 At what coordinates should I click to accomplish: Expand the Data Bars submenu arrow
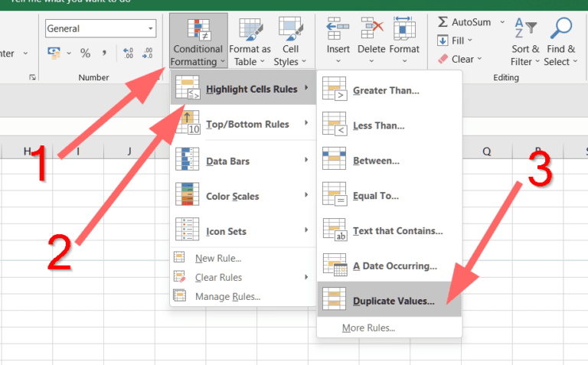pyautogui.click(x=306, y=160)
